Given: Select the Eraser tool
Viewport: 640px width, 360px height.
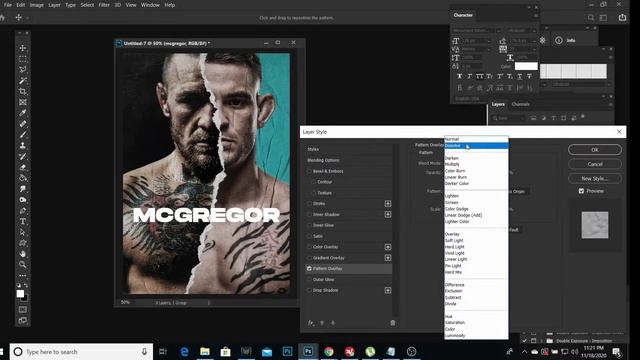Looking at the screenshot, I should (x=22, y=167).
